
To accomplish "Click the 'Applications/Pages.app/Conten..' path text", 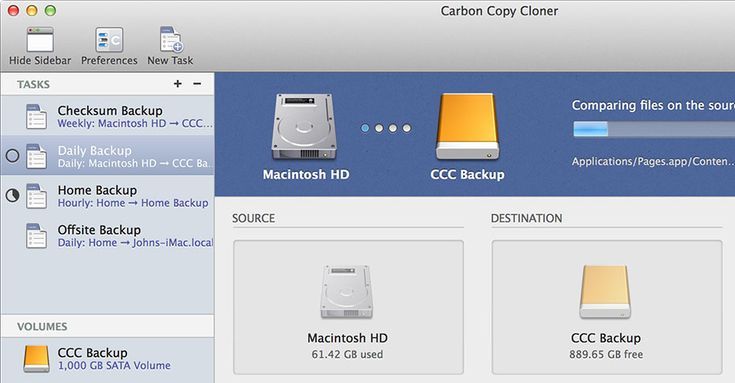I will [653, 162].
